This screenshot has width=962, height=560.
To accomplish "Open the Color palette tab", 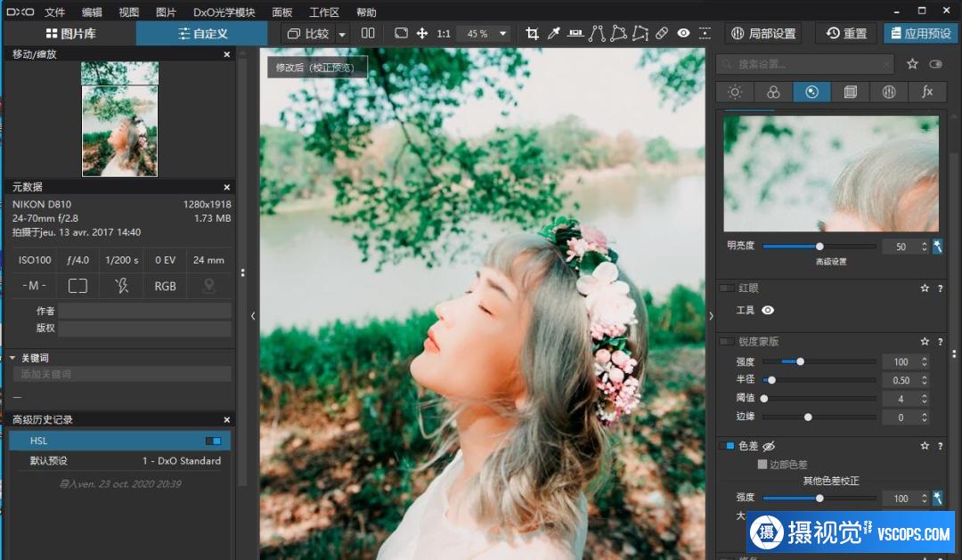I will coord(773,92).
